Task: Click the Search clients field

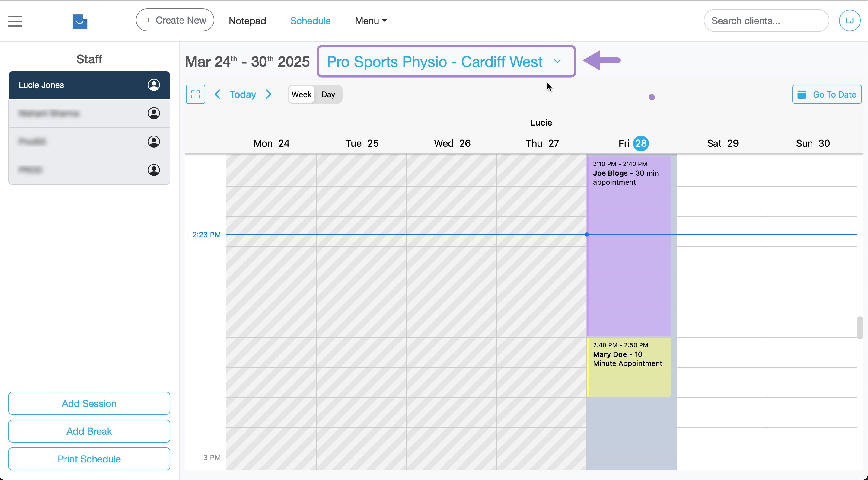Action: click(x=766, y=21)
